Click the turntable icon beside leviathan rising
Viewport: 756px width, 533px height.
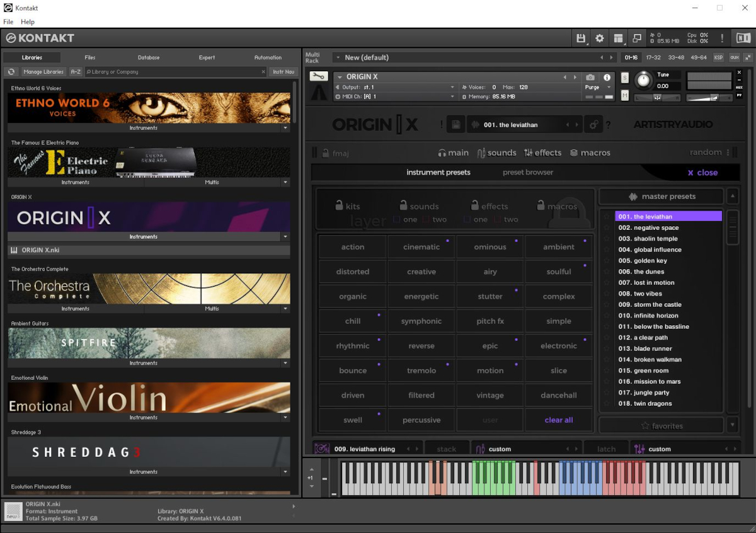(x=321, y=449)
